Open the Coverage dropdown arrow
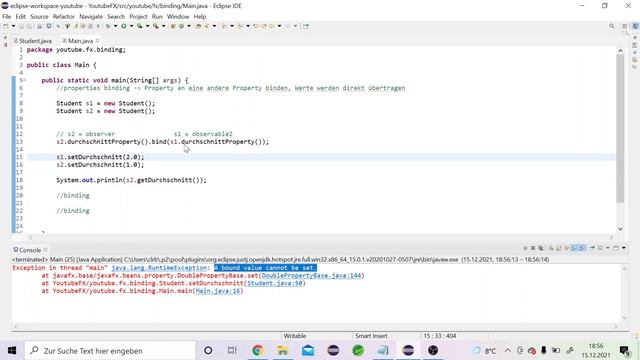This screenshot has height=360, width=640. [147, 26]
